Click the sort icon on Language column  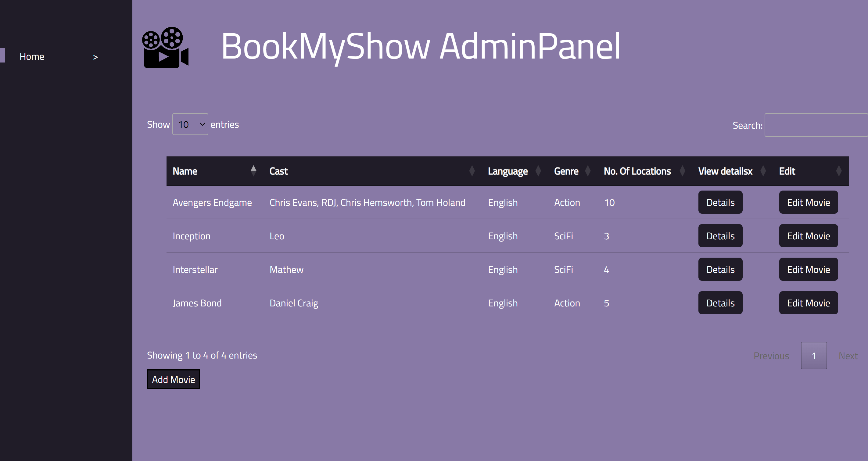538,171
